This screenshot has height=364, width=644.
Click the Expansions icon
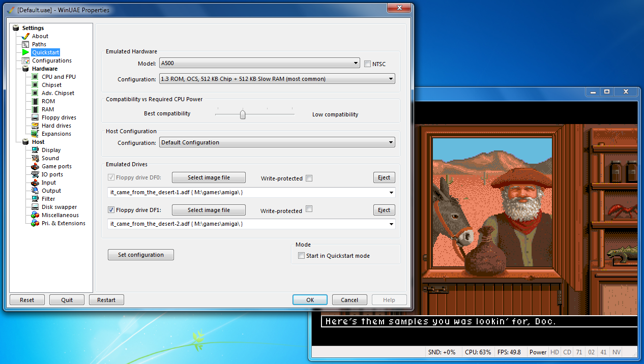point(35,134)
